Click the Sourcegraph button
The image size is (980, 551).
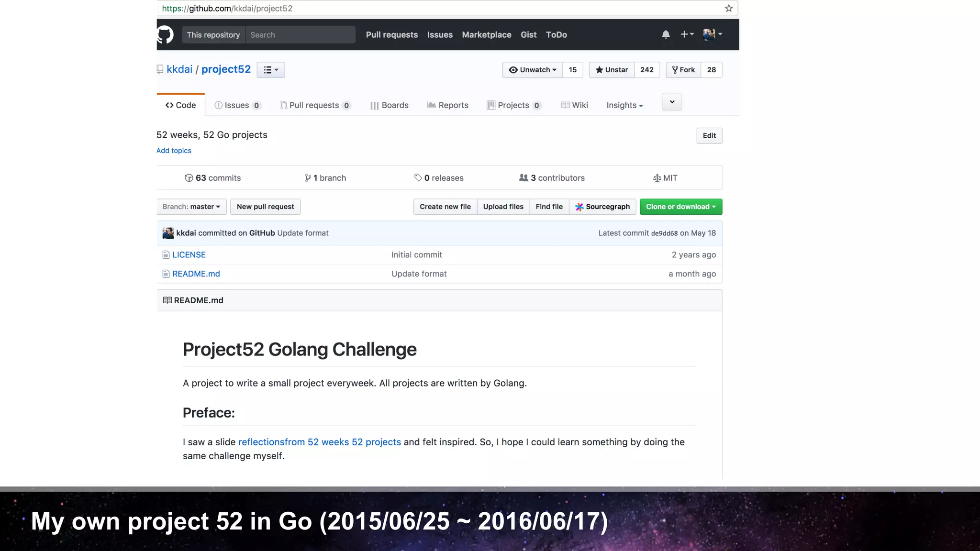[602, 207]
